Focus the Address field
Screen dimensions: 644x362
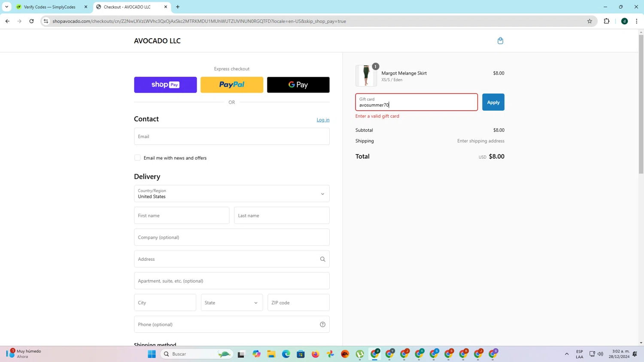click(232, 259)
